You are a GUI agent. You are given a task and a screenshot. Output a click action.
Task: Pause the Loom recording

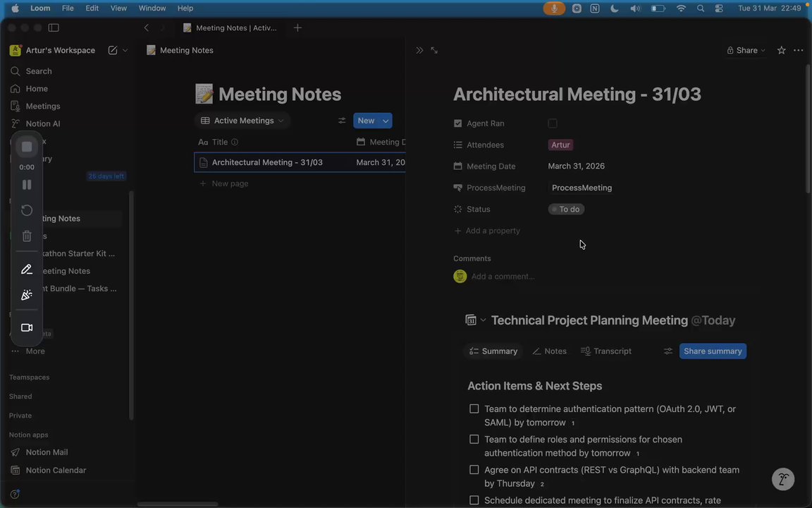pos(27,185)
